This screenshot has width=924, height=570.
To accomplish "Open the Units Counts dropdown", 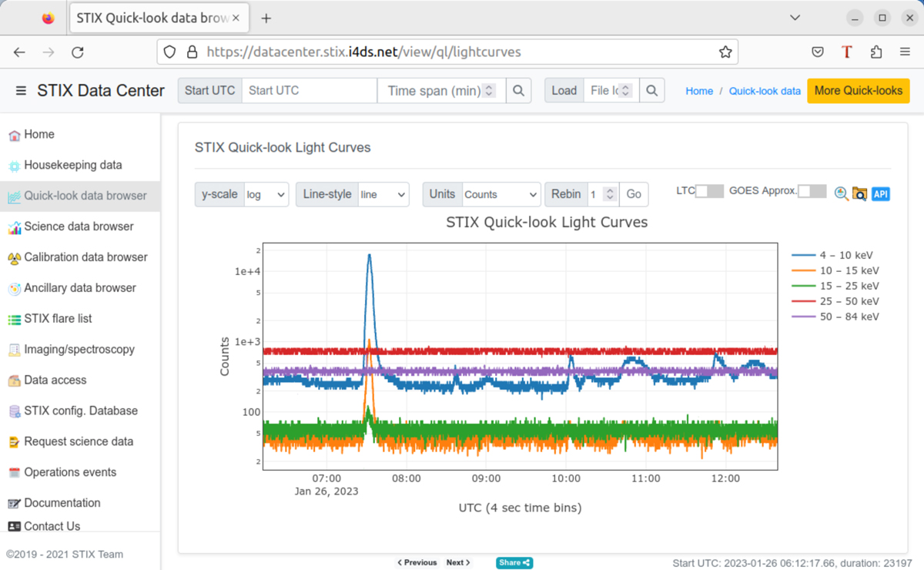I will (x=500, y=195).
